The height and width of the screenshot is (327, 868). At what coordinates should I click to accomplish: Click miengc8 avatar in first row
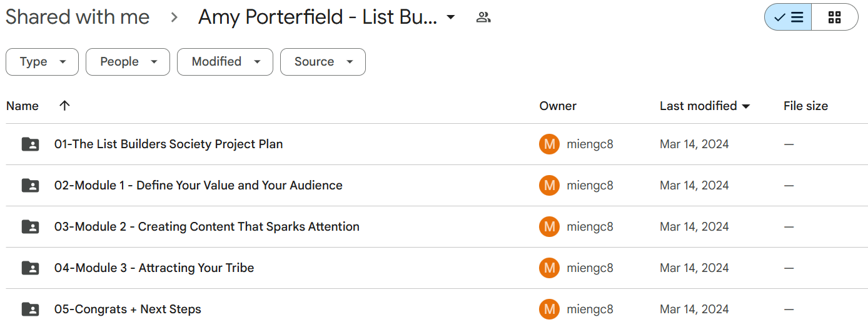tap(549, 144)
